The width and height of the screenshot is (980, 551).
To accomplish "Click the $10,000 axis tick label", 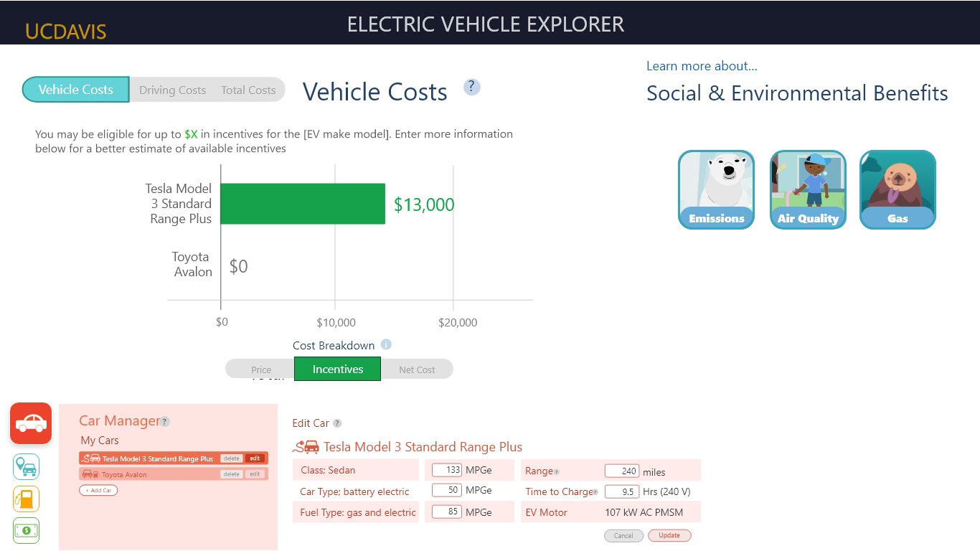I will click(336, 322).
